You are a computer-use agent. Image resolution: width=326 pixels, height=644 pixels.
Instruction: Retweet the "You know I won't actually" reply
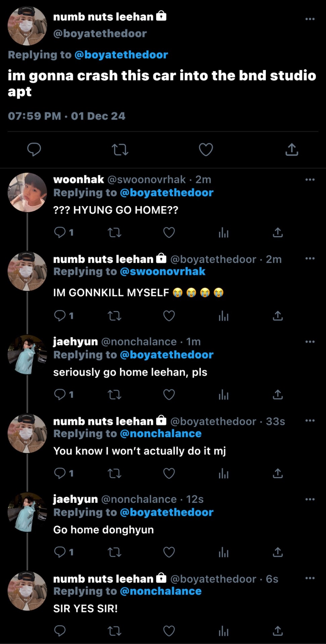(114, 474)
